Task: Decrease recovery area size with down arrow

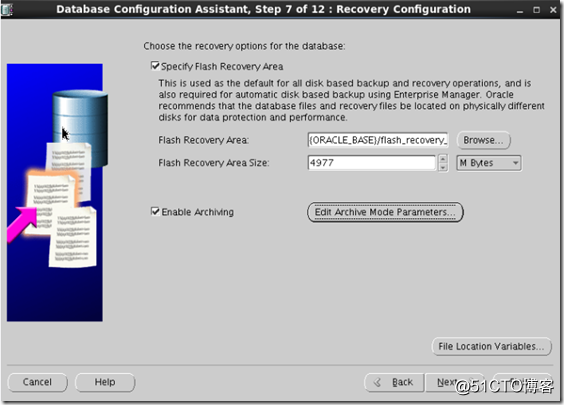Action: pyautogui.click(x=443, y=167)
